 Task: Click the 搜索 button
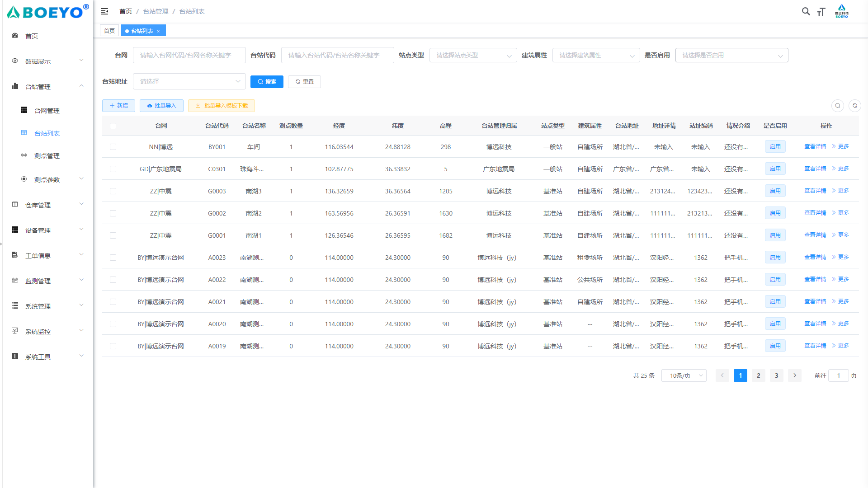[x=267, y=82]
